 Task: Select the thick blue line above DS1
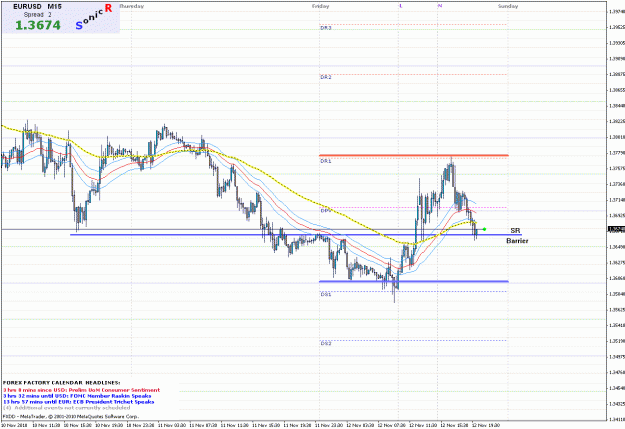pos(414,281)
